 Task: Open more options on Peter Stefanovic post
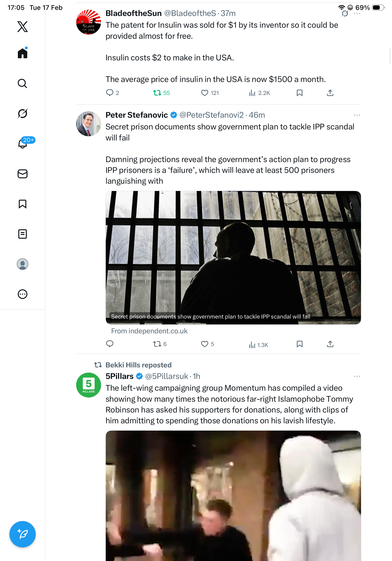point(357,115)
